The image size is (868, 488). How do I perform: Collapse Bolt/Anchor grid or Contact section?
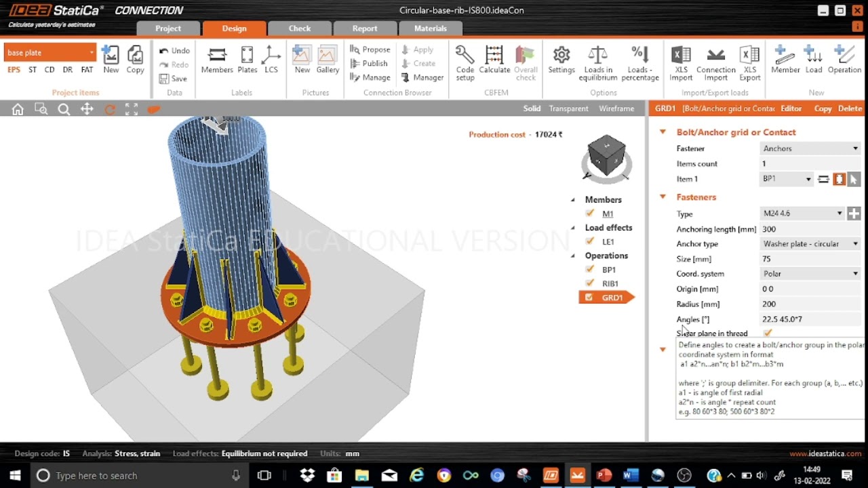pos(663,132)
